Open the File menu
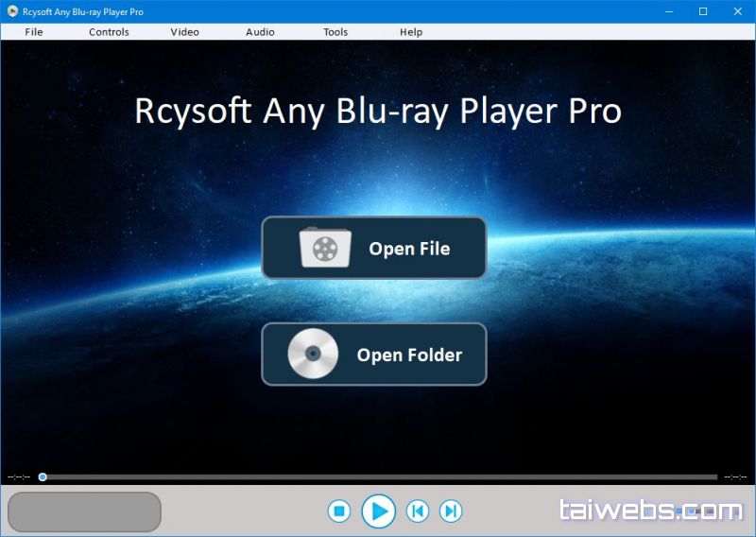The height and width of the screenshot is (537, 756). click(x=34, y=32)
